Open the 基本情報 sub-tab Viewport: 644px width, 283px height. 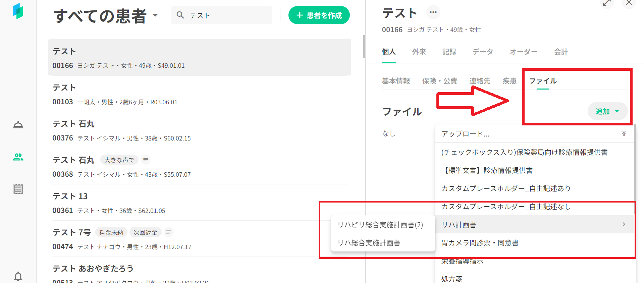(x=396, y=81)
